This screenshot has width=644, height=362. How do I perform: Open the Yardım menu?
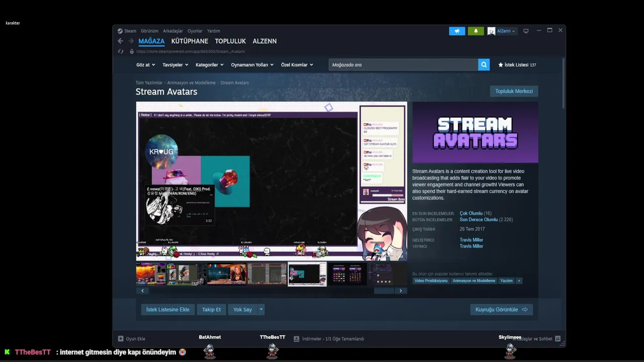tap(213, 31)
